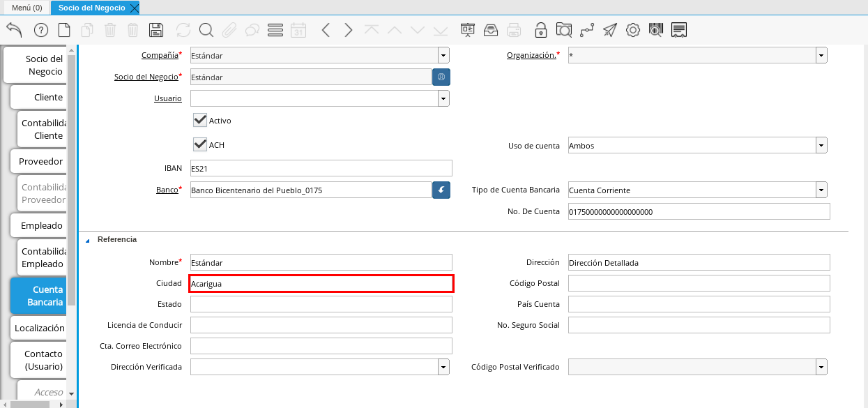Collapse the Referencia section
This screenshot has width=868, height=408.
click(x=88, y=240)
